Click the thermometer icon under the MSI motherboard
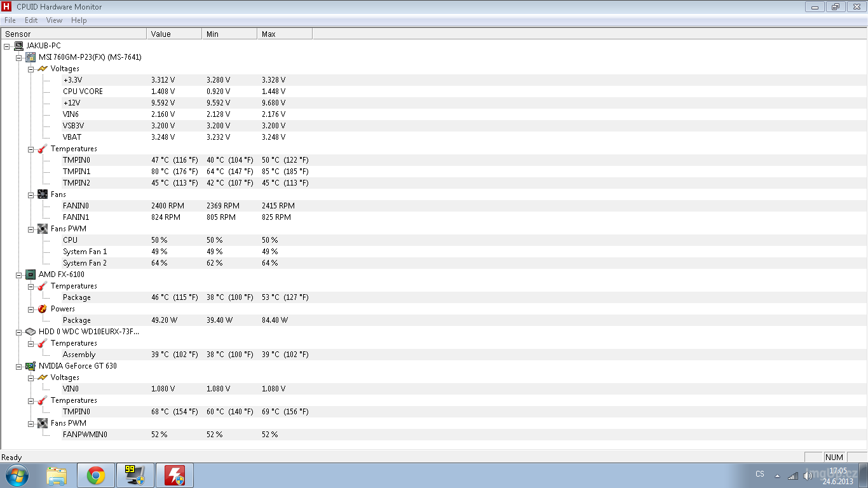 [43, 149]
